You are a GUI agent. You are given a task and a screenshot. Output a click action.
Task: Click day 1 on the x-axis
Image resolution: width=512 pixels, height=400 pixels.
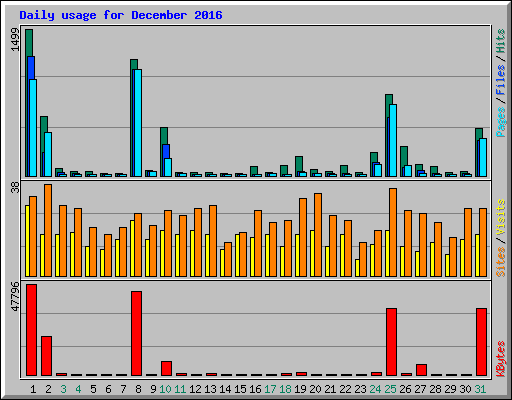(33, 389)
